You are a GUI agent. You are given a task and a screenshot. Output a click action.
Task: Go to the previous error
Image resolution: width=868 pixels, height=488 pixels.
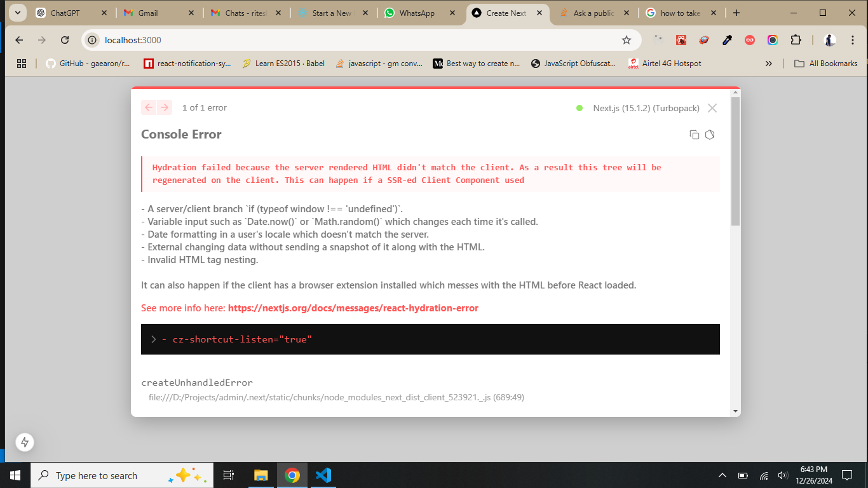click(149, 107)
